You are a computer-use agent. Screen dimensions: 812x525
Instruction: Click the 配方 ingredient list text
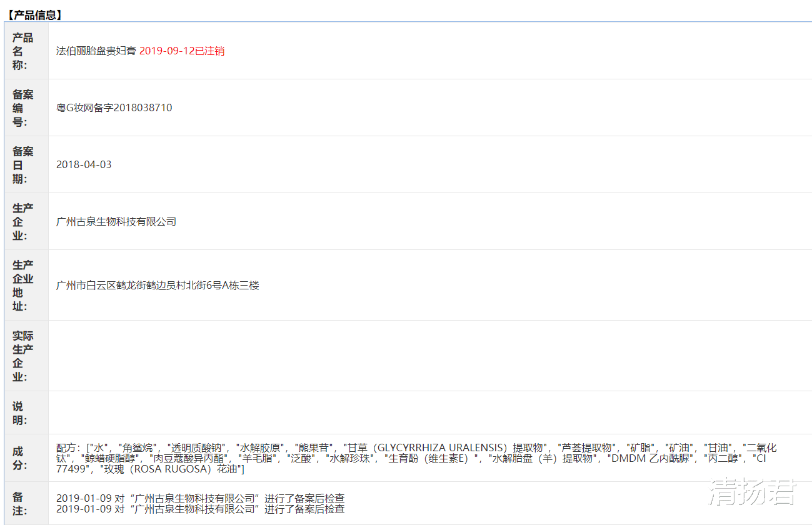coord(416,458)
